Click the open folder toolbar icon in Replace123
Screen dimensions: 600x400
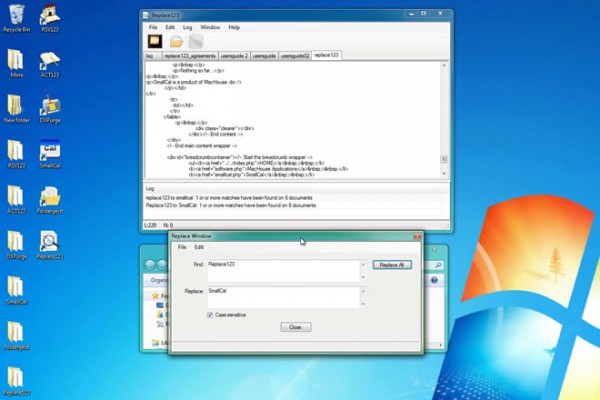pyautogui.click(x=176, y=42)
